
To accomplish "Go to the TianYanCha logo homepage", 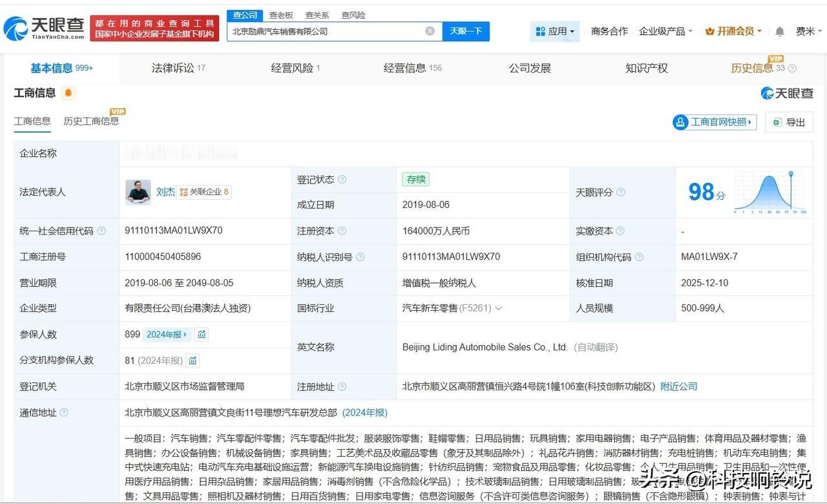I will click(x=43, y=28).
